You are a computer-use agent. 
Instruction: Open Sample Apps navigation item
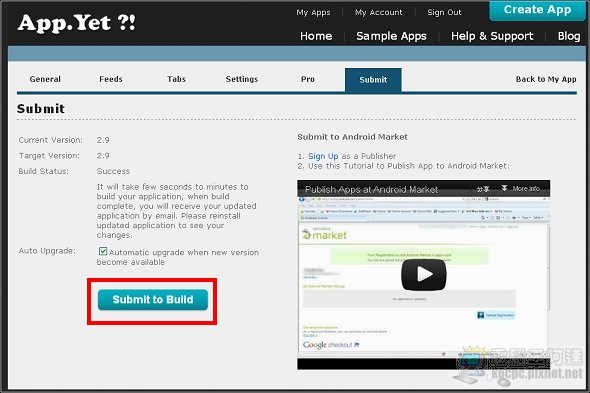[x=391, y=36]
